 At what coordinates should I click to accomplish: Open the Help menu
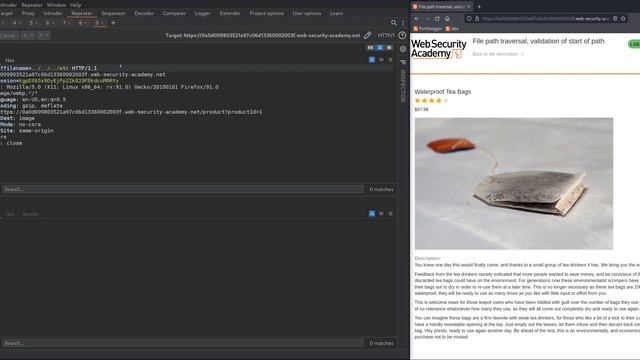[76, 5]
